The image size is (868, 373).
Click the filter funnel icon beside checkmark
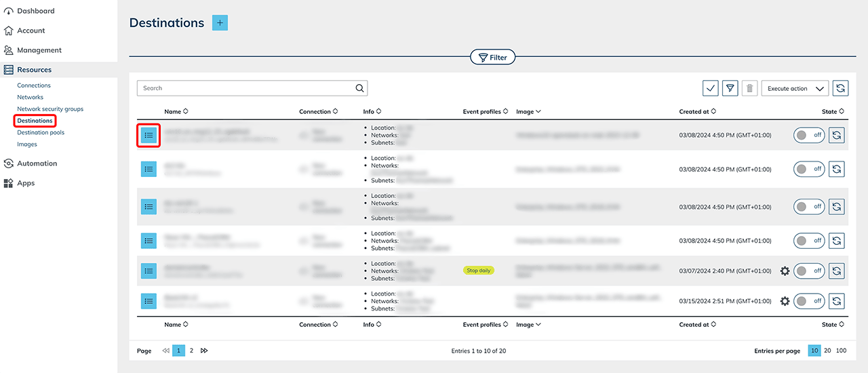point(730,88)
